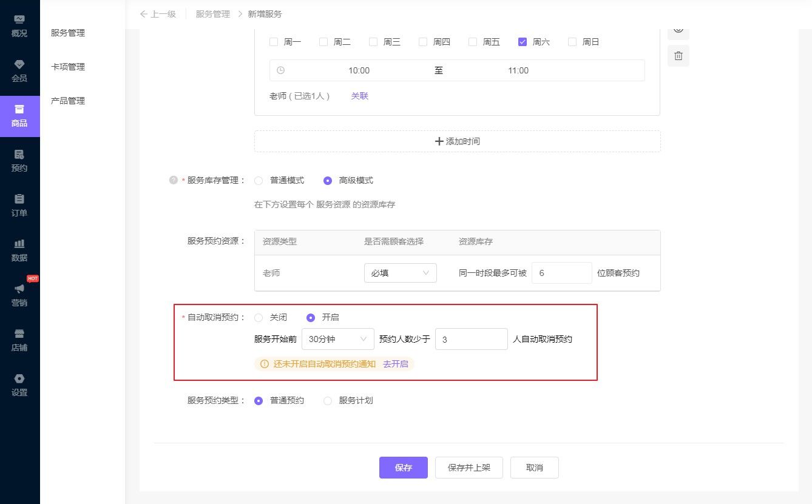812x504 pixels.
Task: Open 产品管理 in the submenu
Action: (68, 101)
